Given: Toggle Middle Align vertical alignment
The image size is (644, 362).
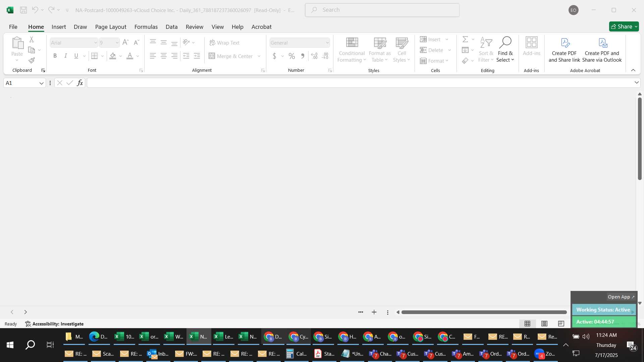Looking at the screenshot, I should click(x=164, y=42).
